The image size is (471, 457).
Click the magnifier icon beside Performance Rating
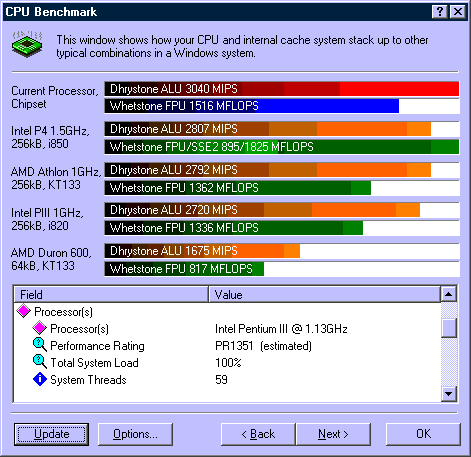click(40, 345)
